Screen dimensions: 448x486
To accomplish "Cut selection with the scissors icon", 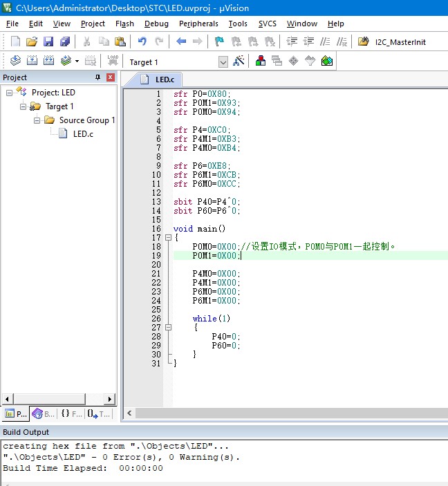I will (87, 41).
